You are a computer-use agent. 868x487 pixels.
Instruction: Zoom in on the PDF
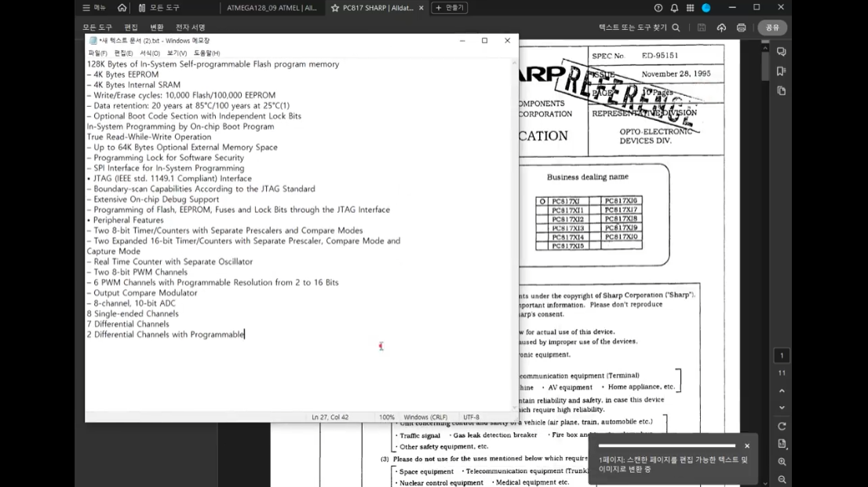(x=782, y=462)
